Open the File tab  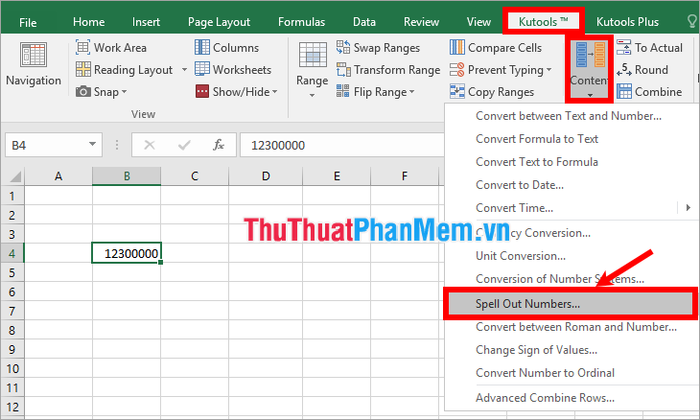(28, 22)
